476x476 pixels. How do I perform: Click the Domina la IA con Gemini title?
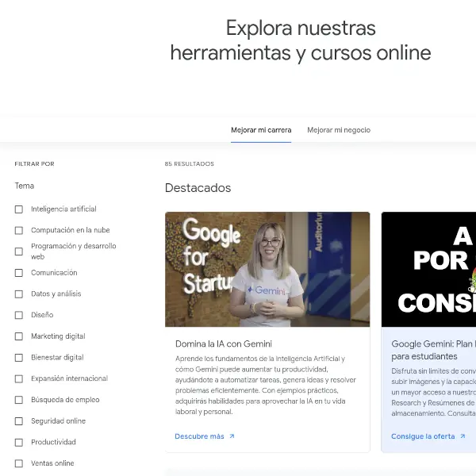click(224, 344)
